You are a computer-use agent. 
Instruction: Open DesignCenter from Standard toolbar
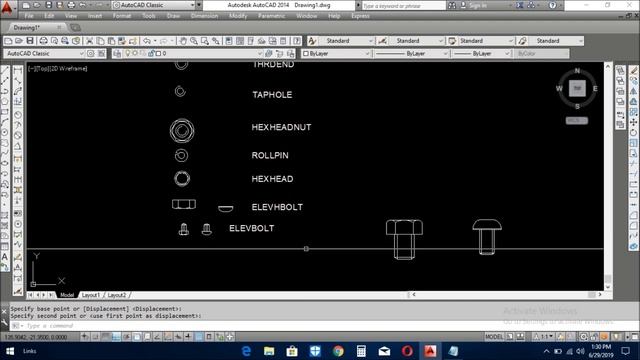coord(240,41)
